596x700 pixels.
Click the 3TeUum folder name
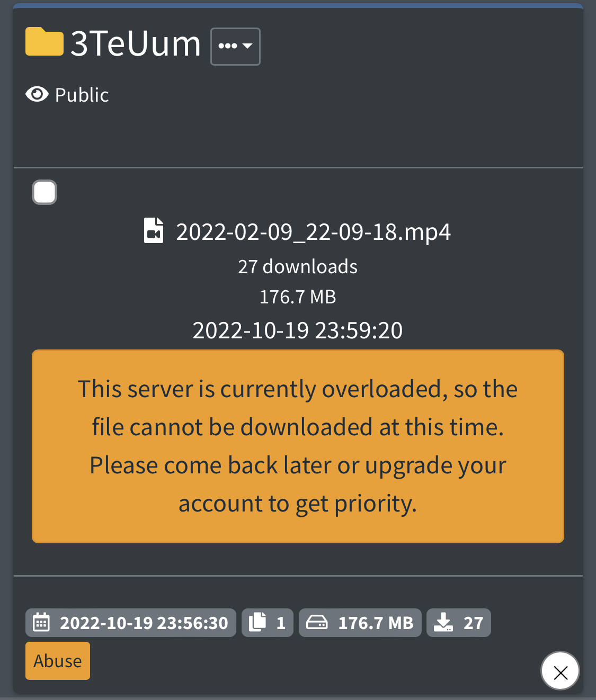(136, 43)
